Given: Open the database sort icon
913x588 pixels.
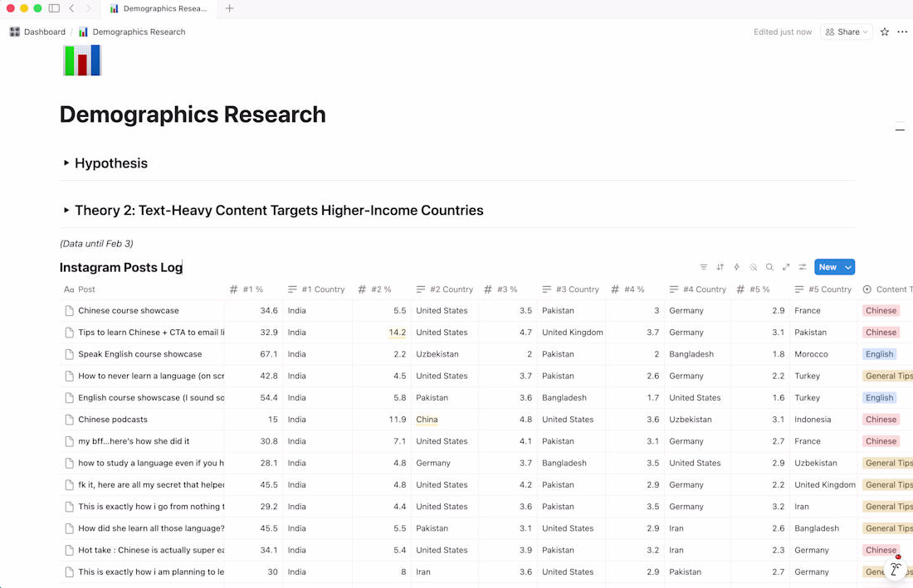Looking at the screenshot, I should (x=720, y=267).
